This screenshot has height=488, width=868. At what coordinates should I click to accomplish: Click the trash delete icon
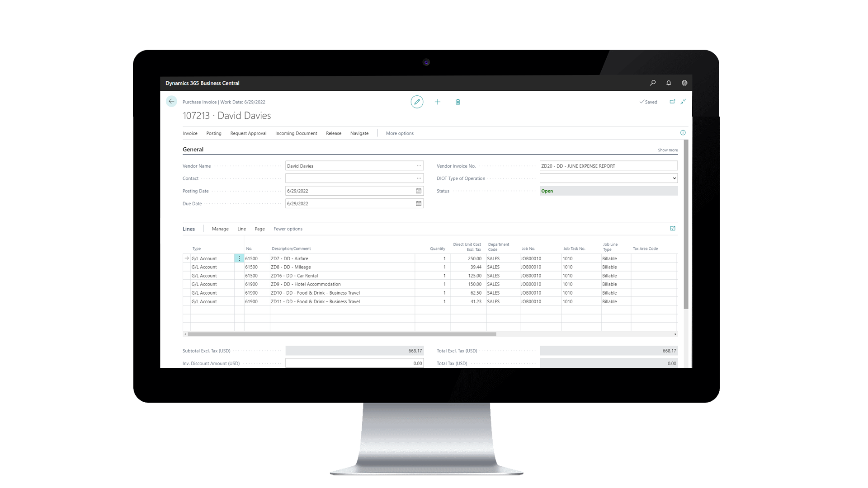pos(458,102)
